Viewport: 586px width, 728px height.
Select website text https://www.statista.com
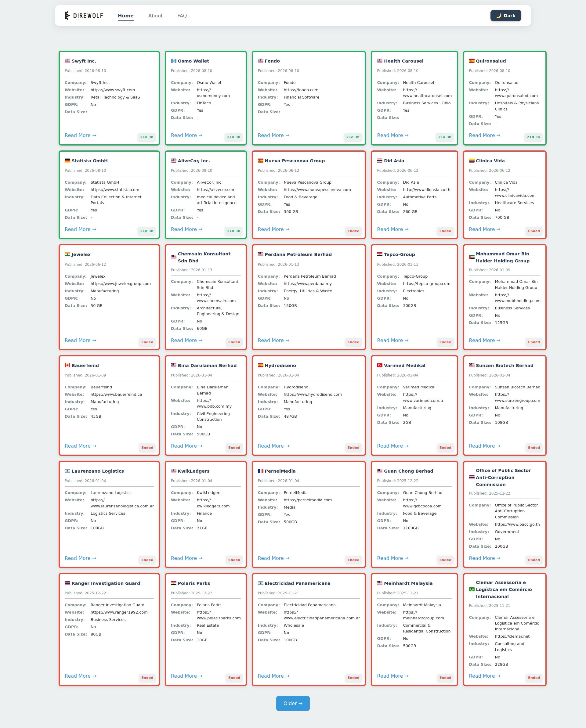click(115, 190)
